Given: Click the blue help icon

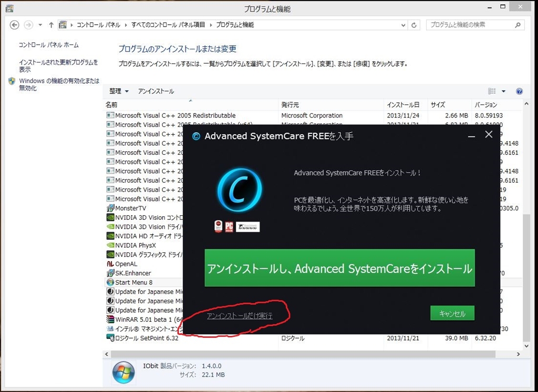Looking at the screenshot, I should [519, 91].
